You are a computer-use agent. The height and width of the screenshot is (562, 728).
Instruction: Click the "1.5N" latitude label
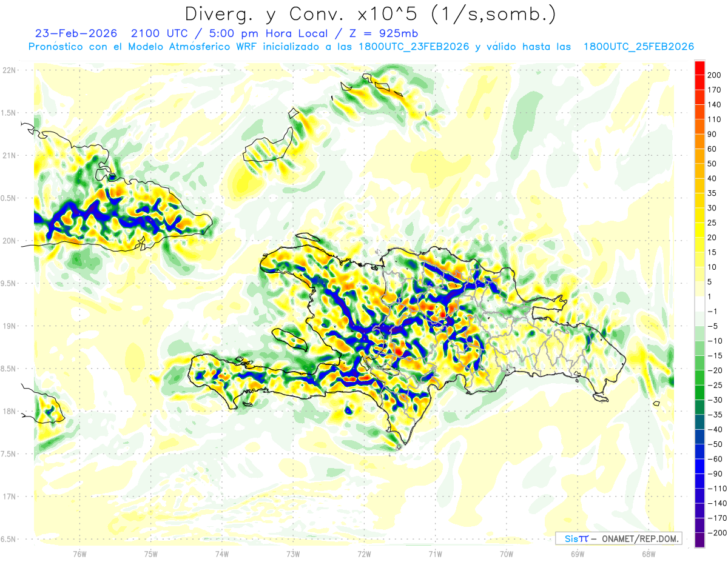click(8, 113)
